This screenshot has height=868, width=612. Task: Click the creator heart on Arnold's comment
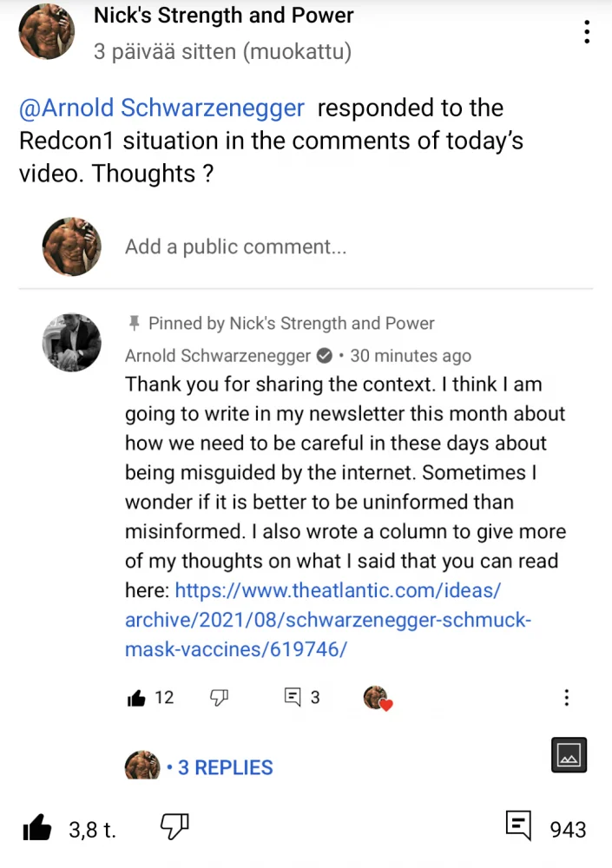[377, 697]
